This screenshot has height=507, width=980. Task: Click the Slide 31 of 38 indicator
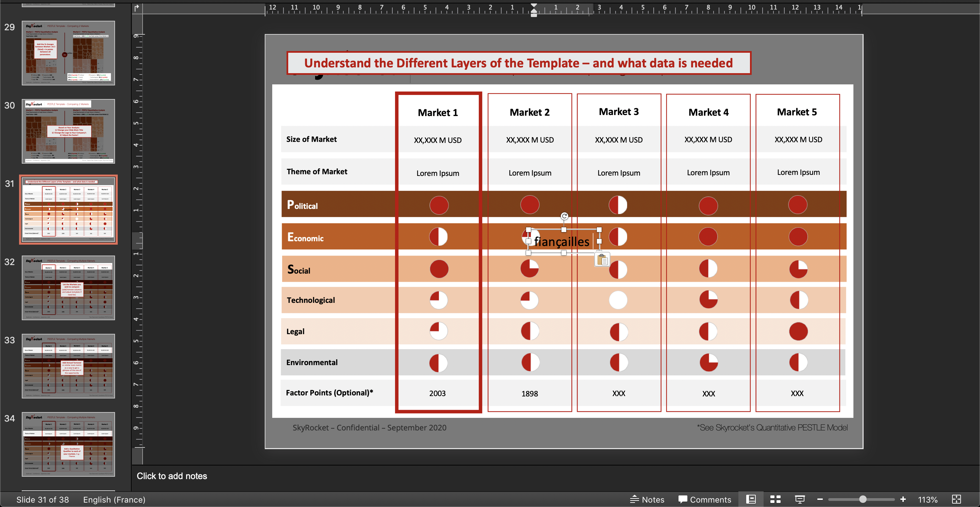click(x=43, y=500)
